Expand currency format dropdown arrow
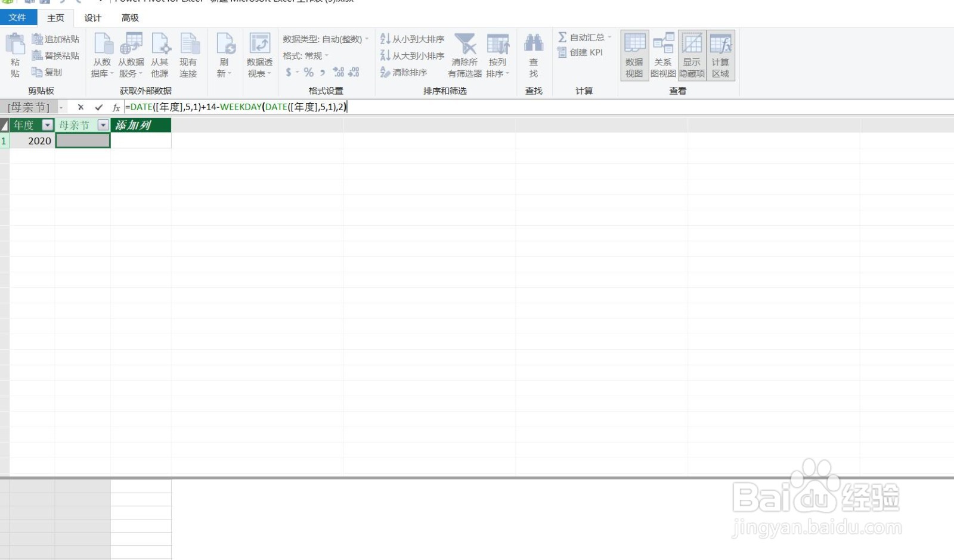This screenshot has height=560, width=954. pos(297,73)
